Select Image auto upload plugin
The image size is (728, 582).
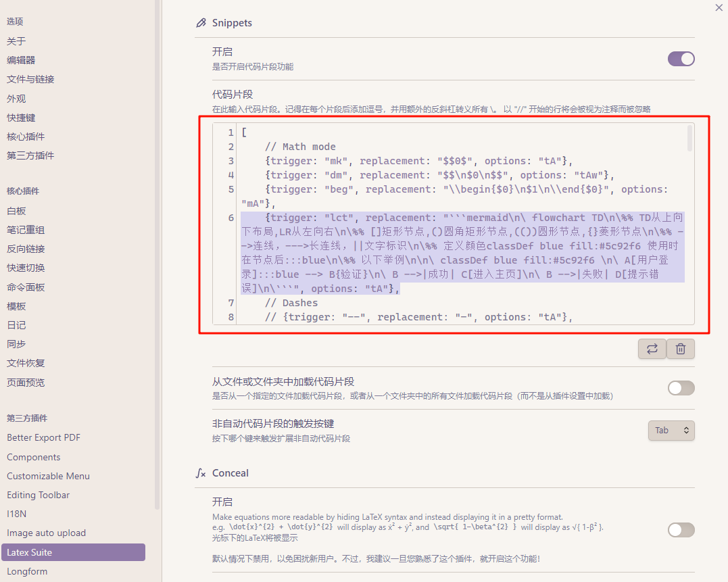(x=46, y=533)
